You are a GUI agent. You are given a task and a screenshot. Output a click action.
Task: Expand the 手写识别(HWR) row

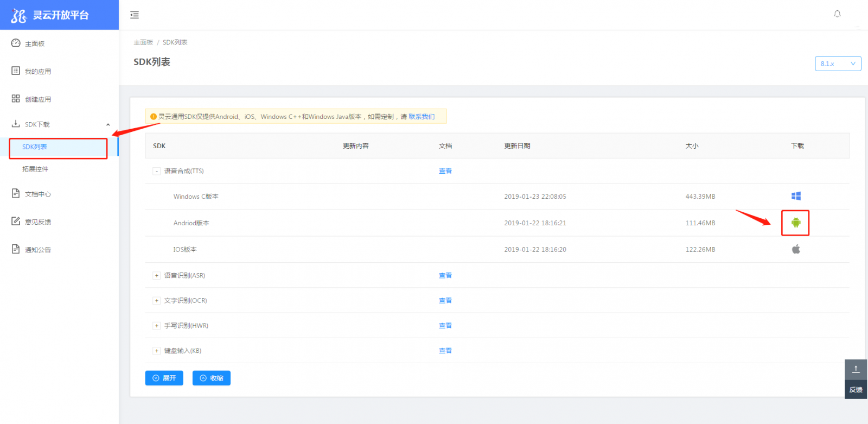(157, 326)
